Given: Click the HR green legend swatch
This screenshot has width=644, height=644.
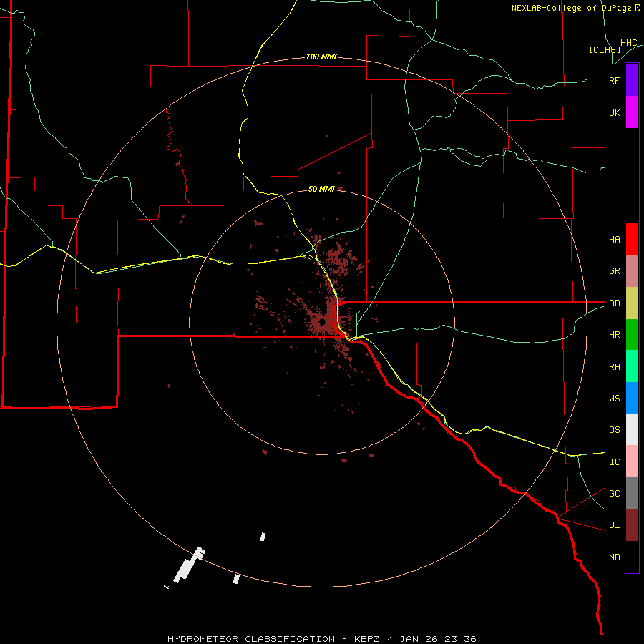Looking at the screenshot, I should 632,335.
